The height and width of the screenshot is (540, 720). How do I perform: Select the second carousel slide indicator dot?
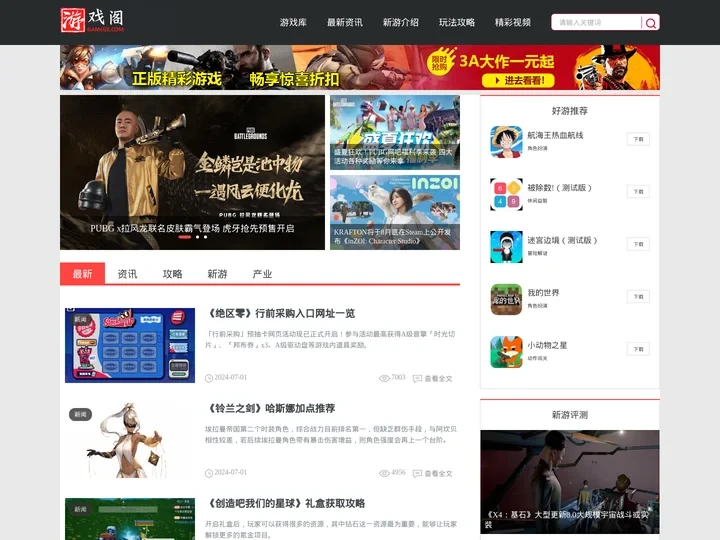tap(197, 237)
